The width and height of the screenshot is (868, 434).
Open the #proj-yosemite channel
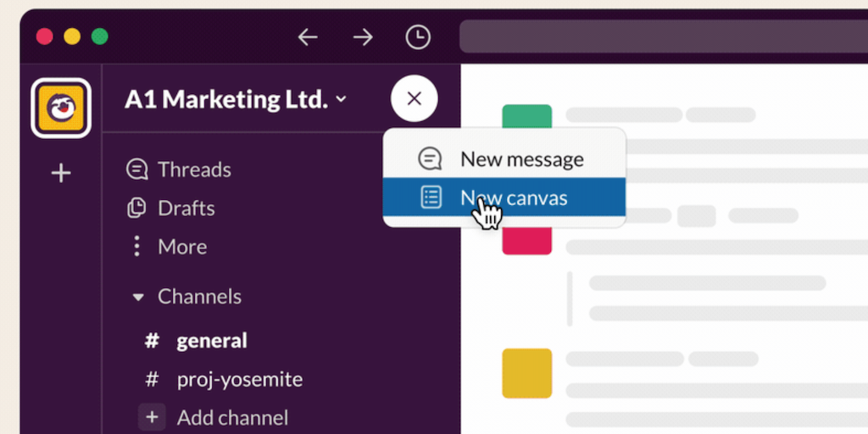pyautogui.click(x=224, y=380)
